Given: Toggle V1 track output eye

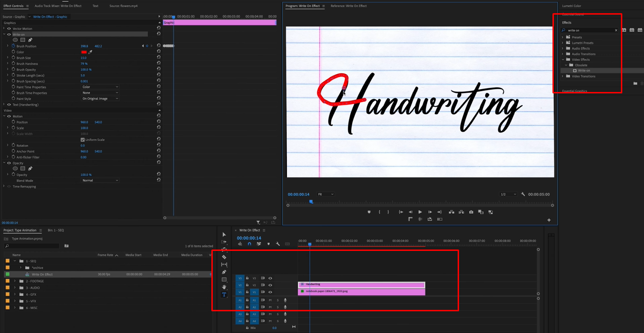Looking at the screenshot, I should [270, 292].
